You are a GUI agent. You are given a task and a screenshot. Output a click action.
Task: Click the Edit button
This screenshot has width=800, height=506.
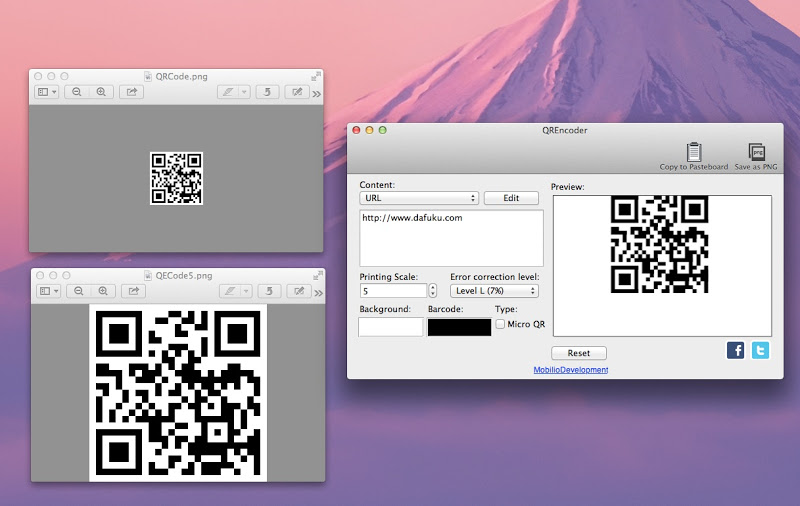pos(511,198)
